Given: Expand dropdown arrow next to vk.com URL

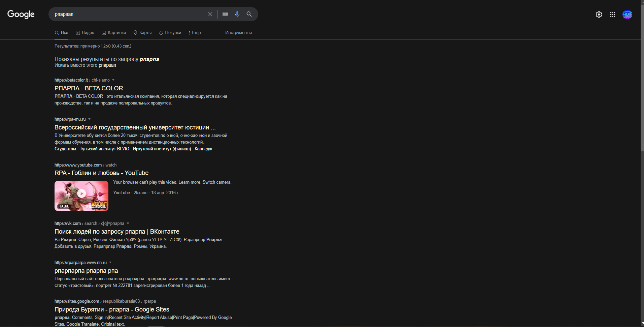Looking at the screenshot, I should pos(128,223).
